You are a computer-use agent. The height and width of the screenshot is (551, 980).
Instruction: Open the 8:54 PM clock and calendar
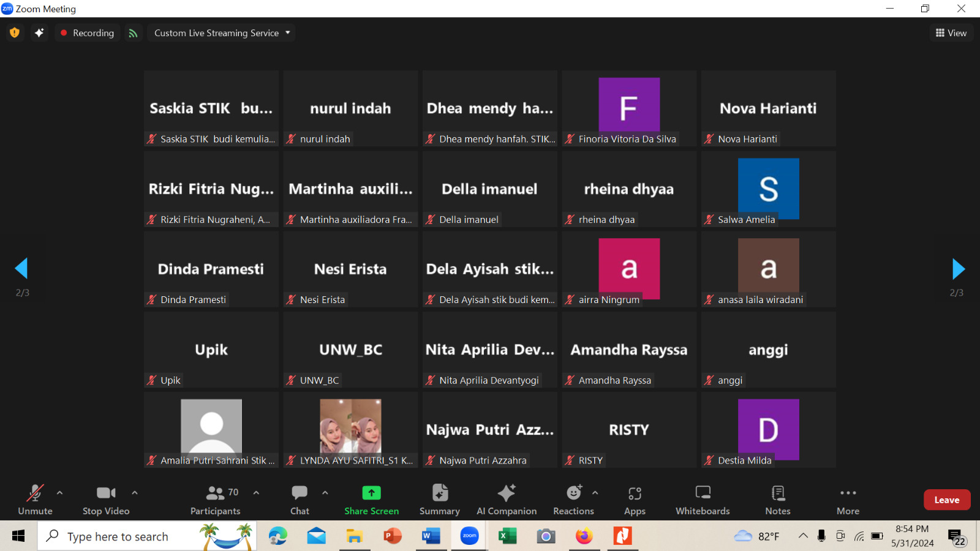pos(912,536)
